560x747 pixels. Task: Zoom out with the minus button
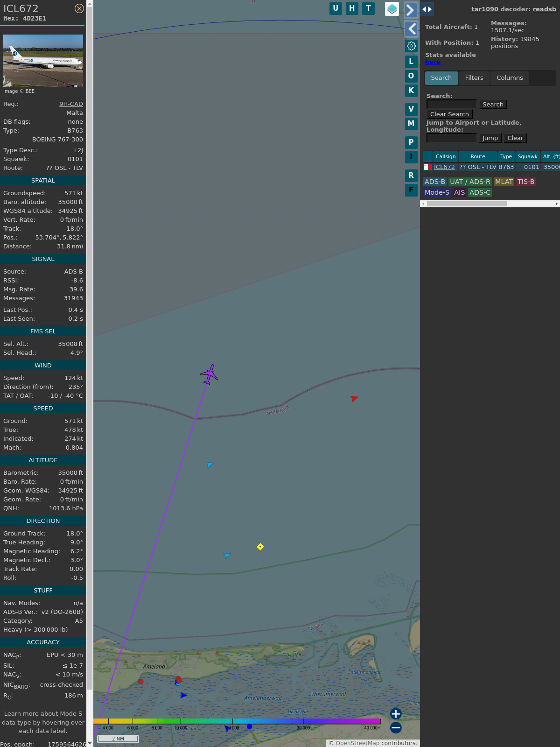[396, 727]
